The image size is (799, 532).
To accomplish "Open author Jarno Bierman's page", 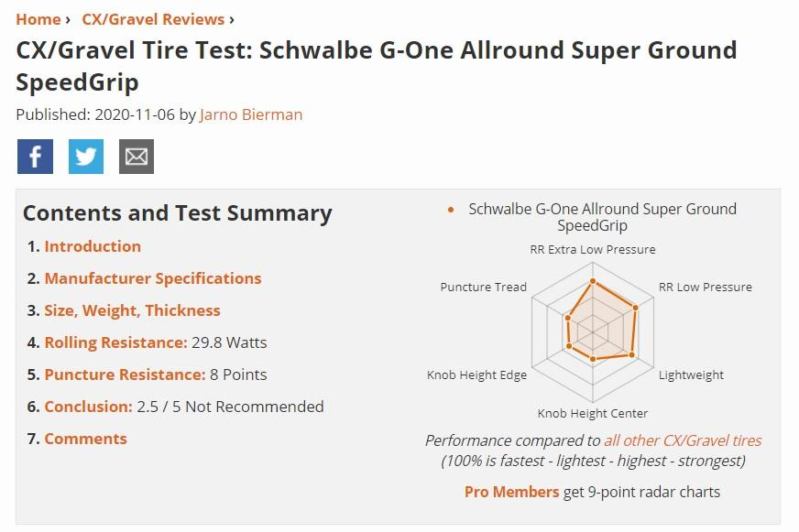I will pyautogui.click(x=251, y=114).
